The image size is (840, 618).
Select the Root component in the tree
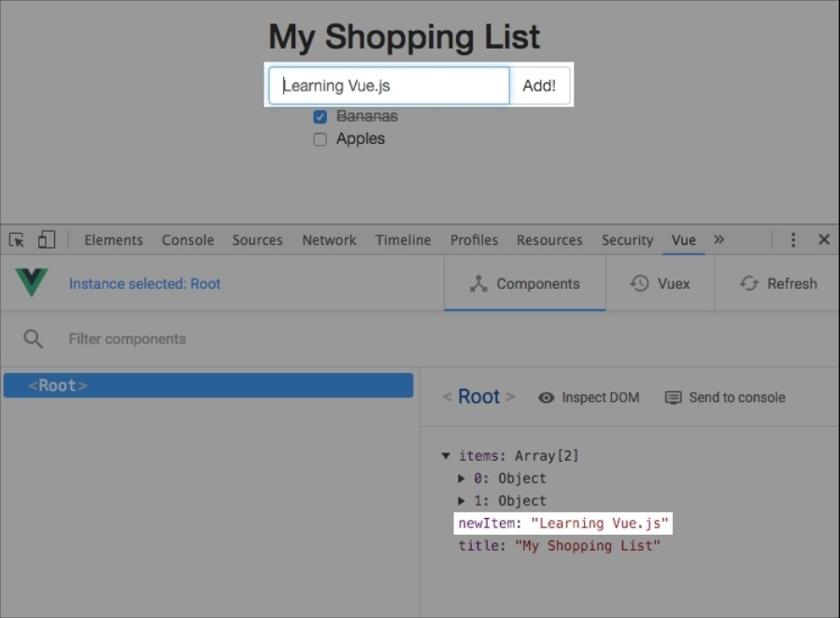[x=207, y=385]
